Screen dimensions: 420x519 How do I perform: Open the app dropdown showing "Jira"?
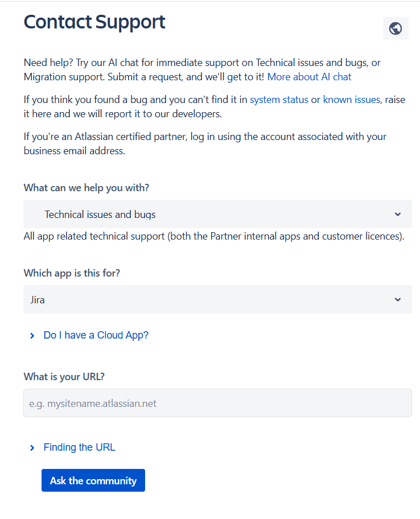click(x=216, y=300)
